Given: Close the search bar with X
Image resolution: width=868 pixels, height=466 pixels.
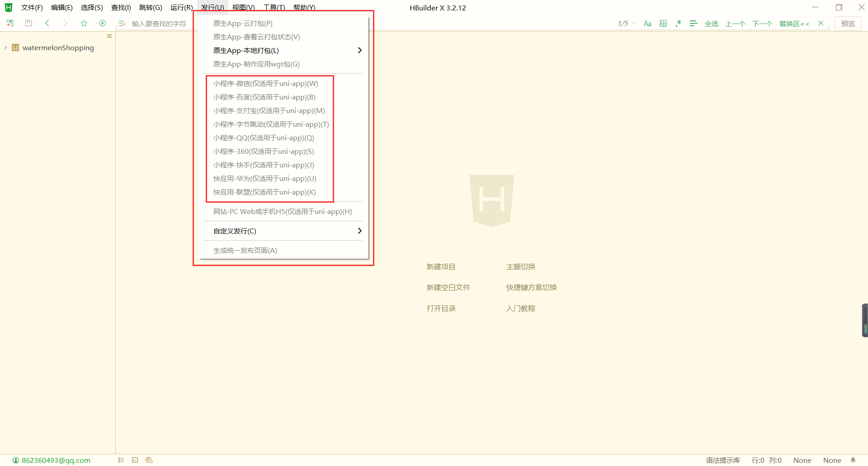Looking at the screenshot, I should [821, 23].
